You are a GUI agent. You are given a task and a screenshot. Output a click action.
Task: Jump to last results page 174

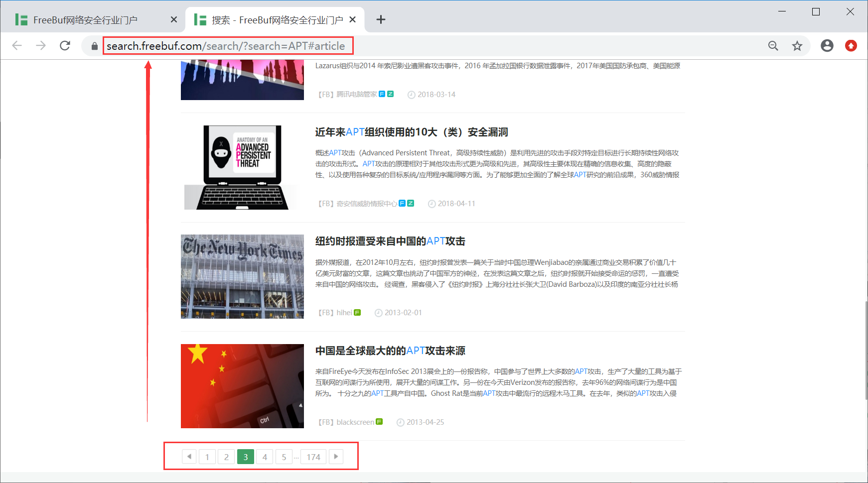click(x=313, y=457)
